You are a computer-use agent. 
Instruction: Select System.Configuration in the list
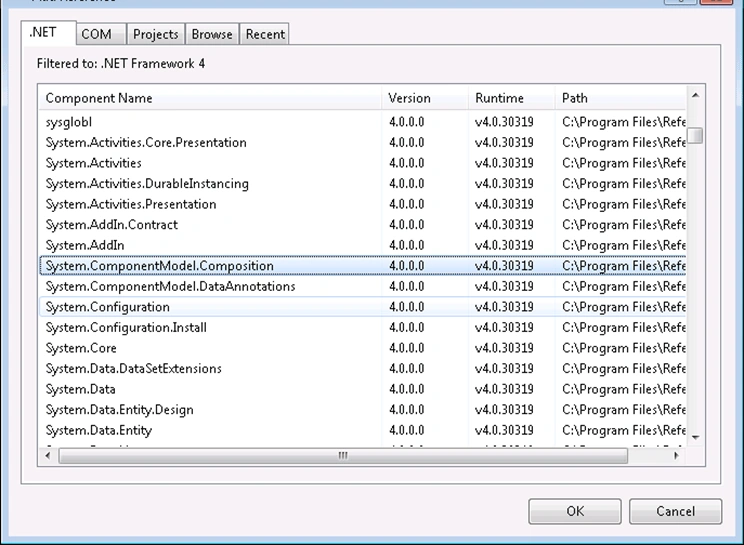pos(363,307)
